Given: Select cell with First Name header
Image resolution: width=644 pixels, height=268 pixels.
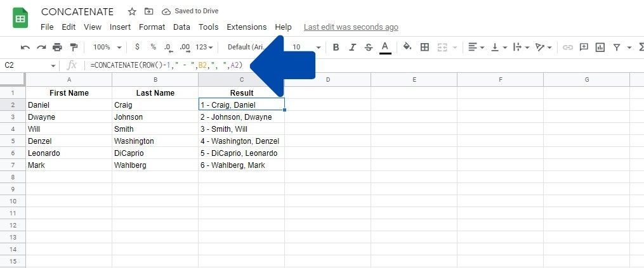Looking at the screenshot, I should (69, 93).
